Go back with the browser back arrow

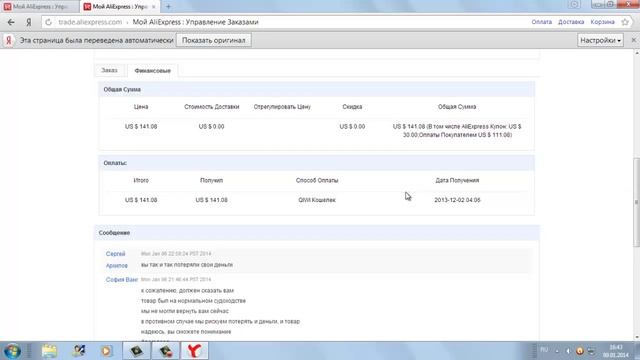click(11, 22)
